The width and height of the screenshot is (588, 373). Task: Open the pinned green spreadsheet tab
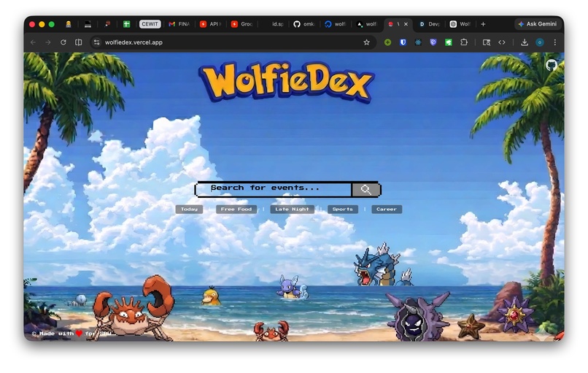(126, 24)
